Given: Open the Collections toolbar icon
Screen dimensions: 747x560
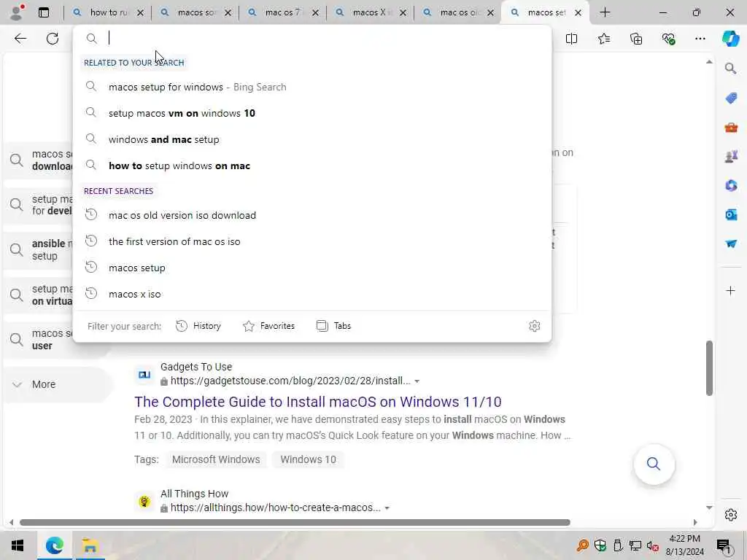Looking at the screenshot, I should click(x=636, y=39).
